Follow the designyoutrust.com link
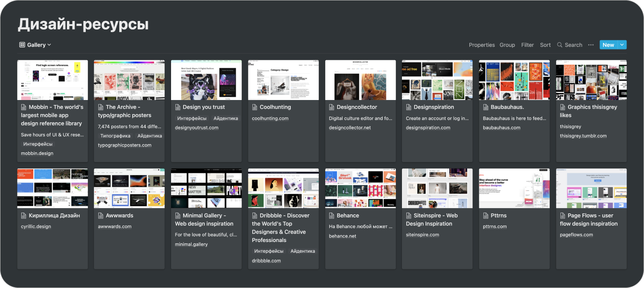Image resolution: width=644 pixels, height=288 pixels. (197, 128)
